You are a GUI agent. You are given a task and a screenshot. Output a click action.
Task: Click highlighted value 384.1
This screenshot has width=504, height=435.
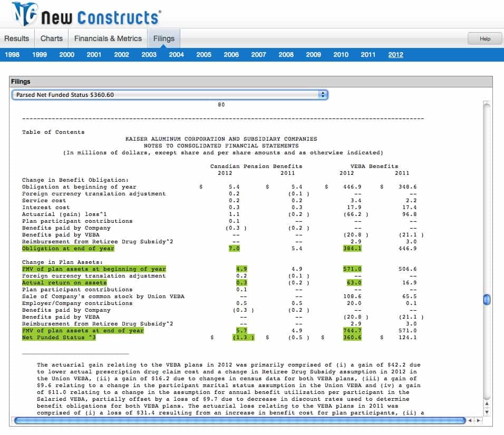(x=352, y=249)
